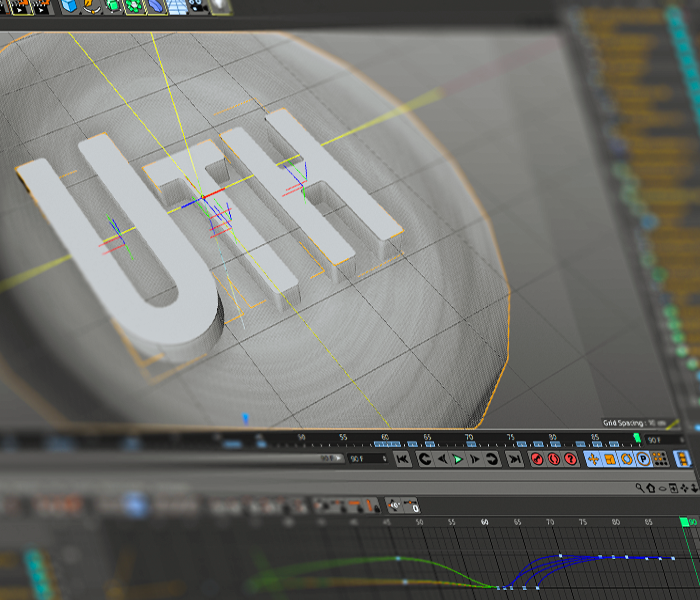The image size is (700, 600).
Task: Open Edit Render Settings clapperboard icon
Action: point(43,6)
